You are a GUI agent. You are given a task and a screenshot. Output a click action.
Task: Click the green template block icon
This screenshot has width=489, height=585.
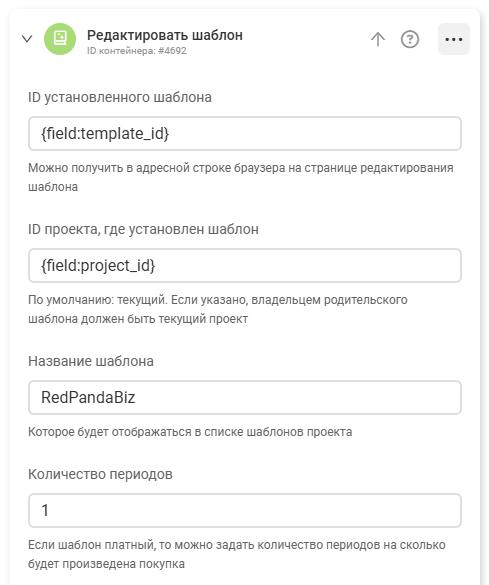[x=60, y=39]
